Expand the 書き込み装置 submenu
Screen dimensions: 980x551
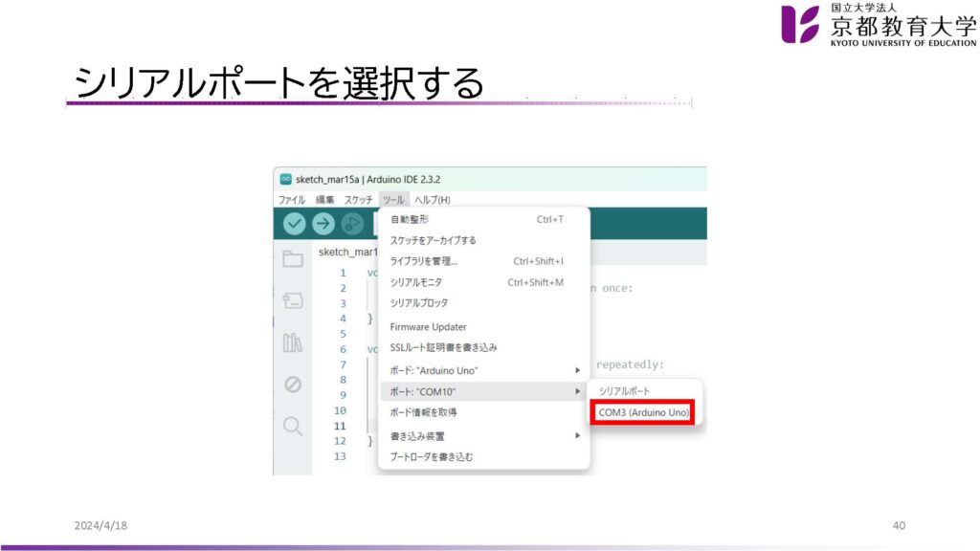click(x=484, y=436)
